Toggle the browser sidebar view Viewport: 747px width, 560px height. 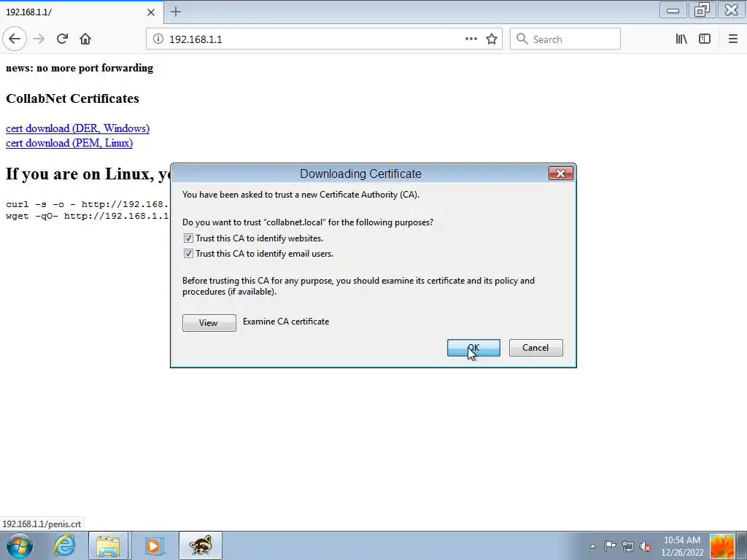coord(705,39)
